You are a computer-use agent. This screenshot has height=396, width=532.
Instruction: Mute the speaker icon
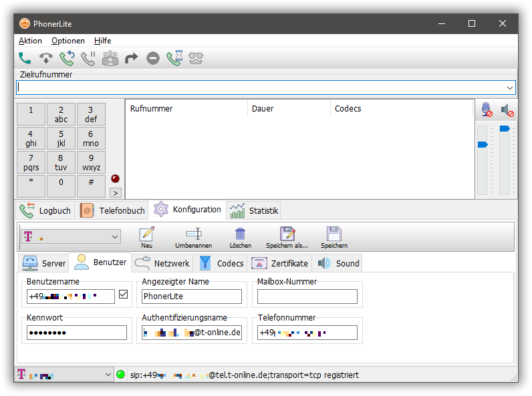coord(507,110)
